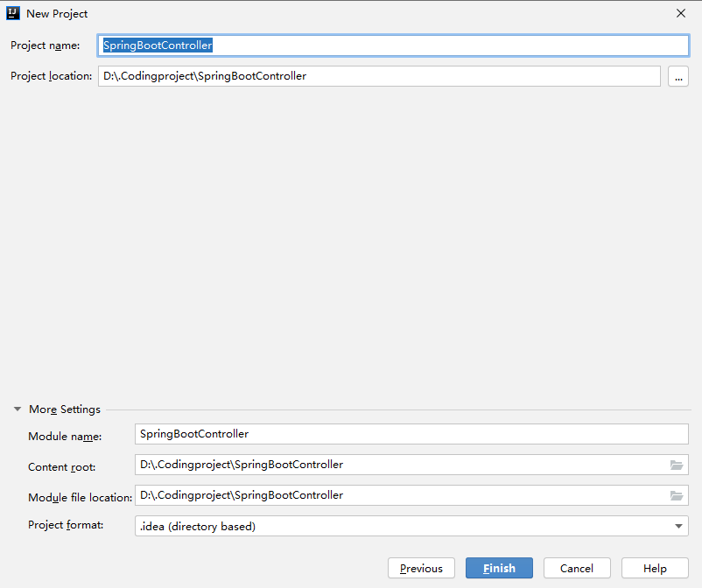Click the Project location input field
Viewport: 702px width, 588px height.
click(x=379, y=76)
